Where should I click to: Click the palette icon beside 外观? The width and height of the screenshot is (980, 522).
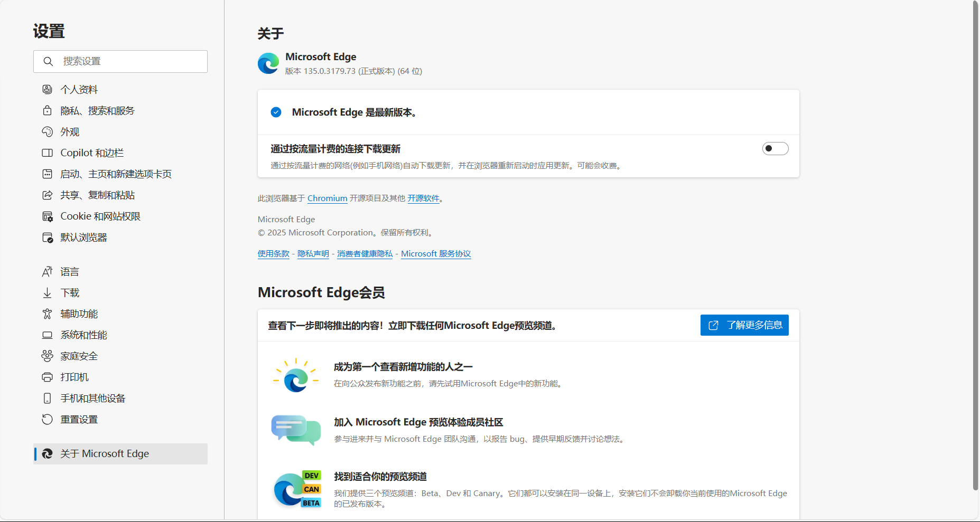point(47,131)
